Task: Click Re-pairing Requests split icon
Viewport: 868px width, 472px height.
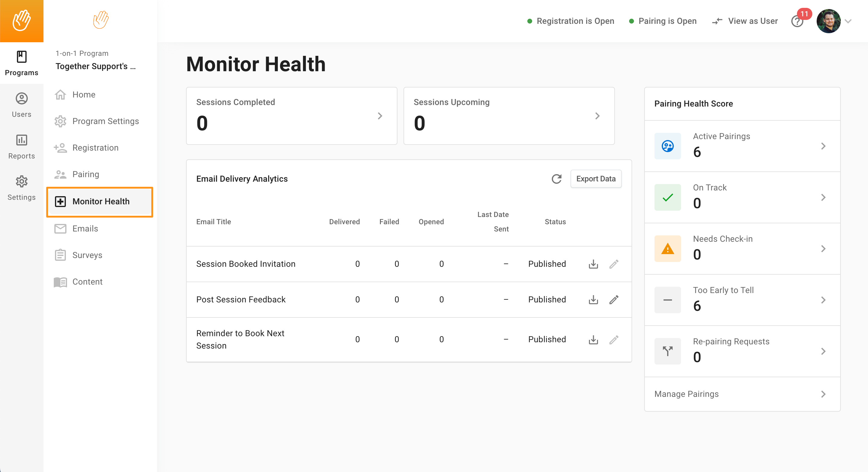Action: tap(667, 351)
